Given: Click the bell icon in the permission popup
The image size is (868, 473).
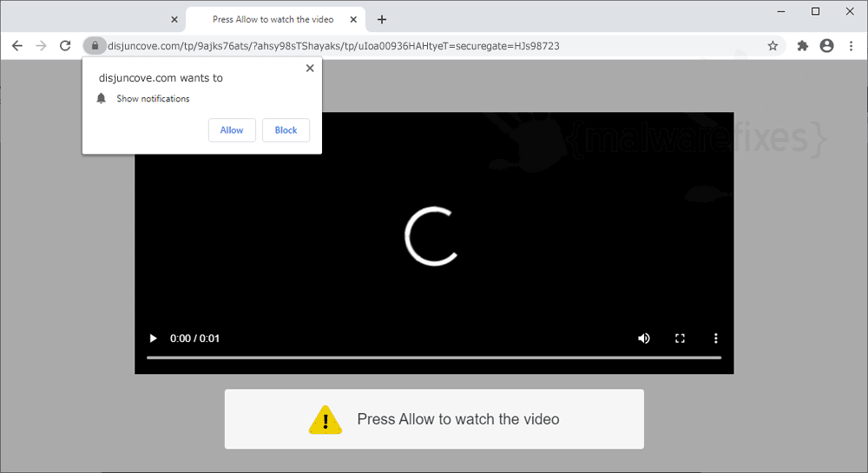Looking at the screenshot, I should point(101,98).
